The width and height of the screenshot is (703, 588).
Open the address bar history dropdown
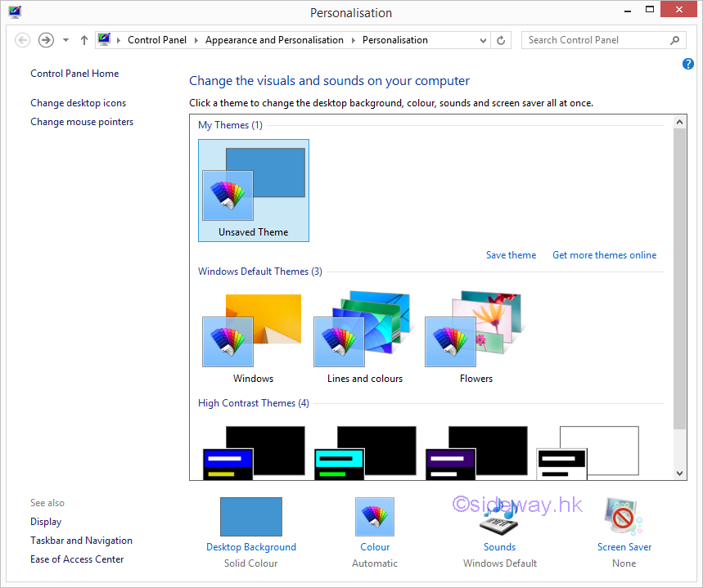pos(482,40)
